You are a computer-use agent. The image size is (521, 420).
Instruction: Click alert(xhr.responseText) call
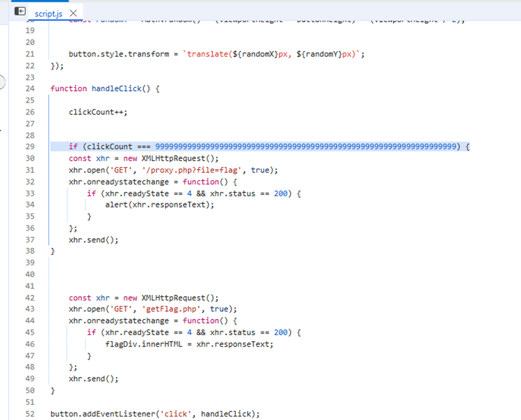pos(160,205)
